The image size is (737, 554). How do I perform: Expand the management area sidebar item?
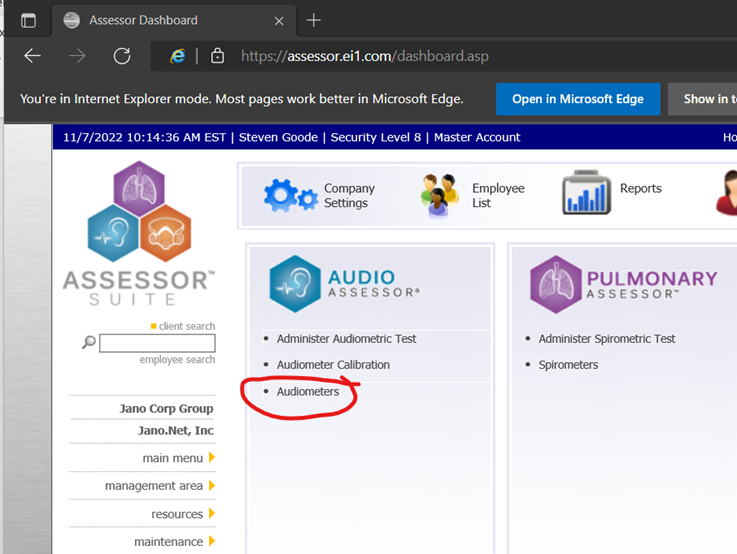pyautogui.click(x=154, y=486)
